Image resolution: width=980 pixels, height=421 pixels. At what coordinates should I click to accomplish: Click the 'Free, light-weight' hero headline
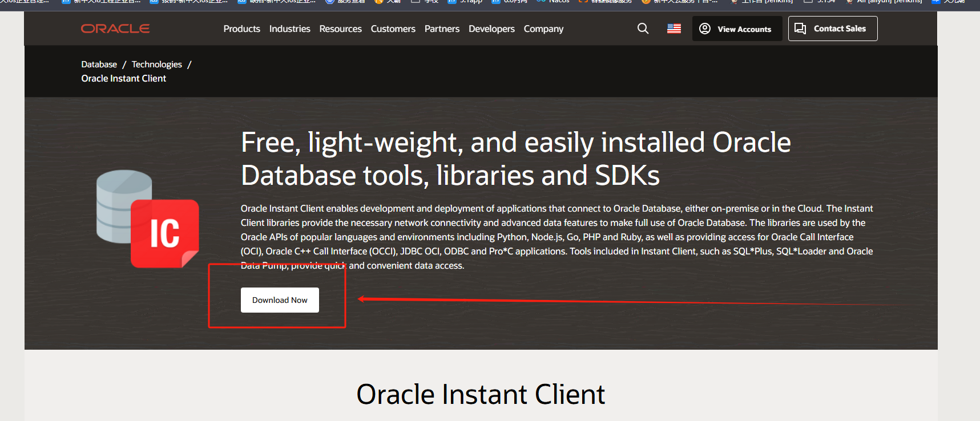pyautogui.click(x=515, y=159)
